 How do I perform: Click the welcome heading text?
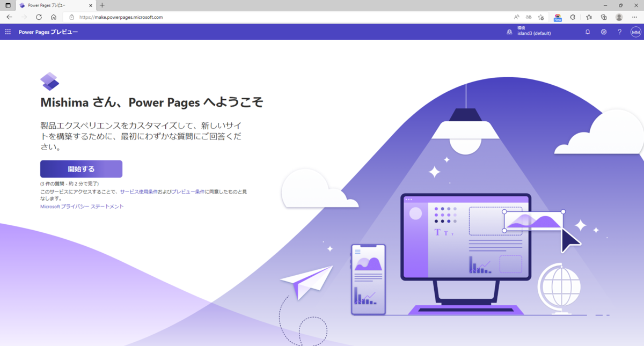click(152, 102)
